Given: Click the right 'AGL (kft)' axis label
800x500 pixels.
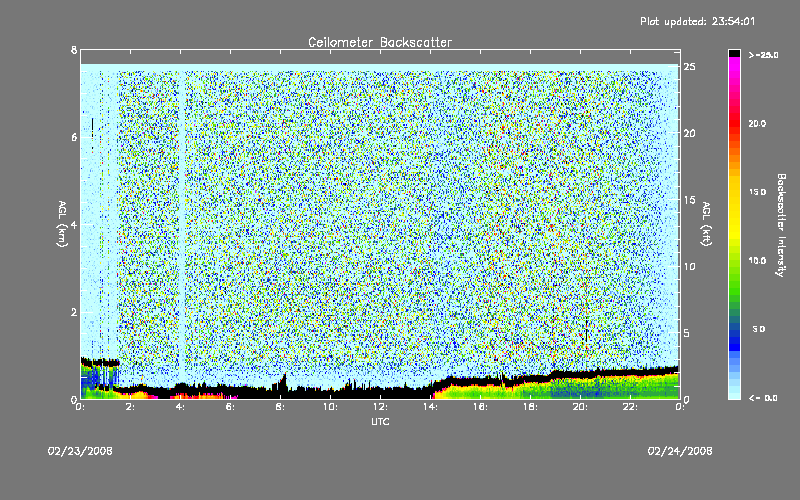Looking at the screenshot, I should pyautogui.click(x=706, y=224).
